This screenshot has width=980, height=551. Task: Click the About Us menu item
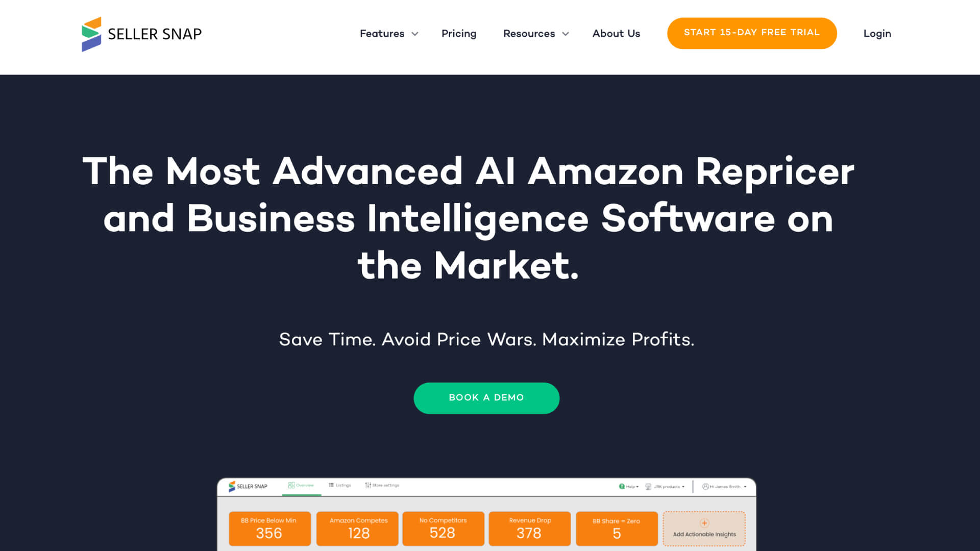[x=617, y=34]
